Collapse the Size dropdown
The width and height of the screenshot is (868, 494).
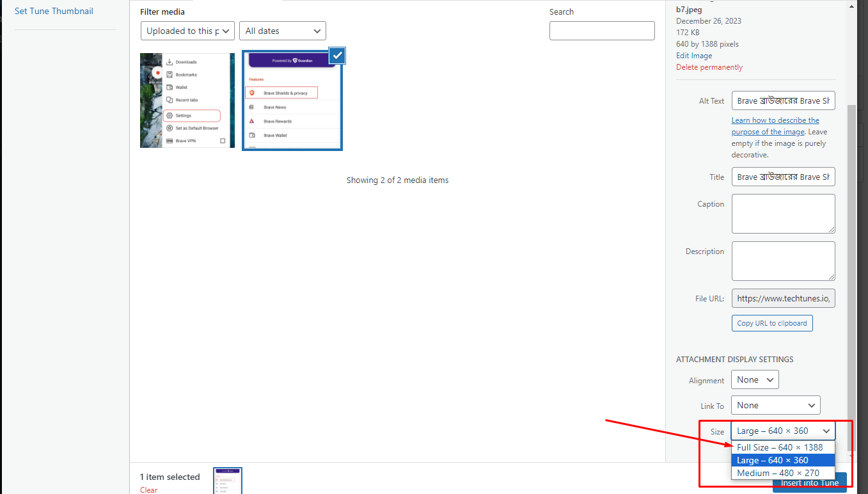[x=783, y=431]
